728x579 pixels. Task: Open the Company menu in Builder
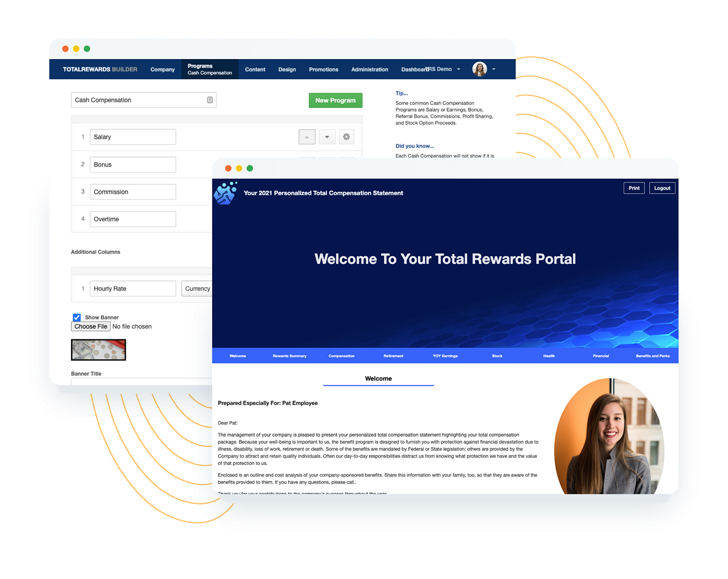pos(162,70)
